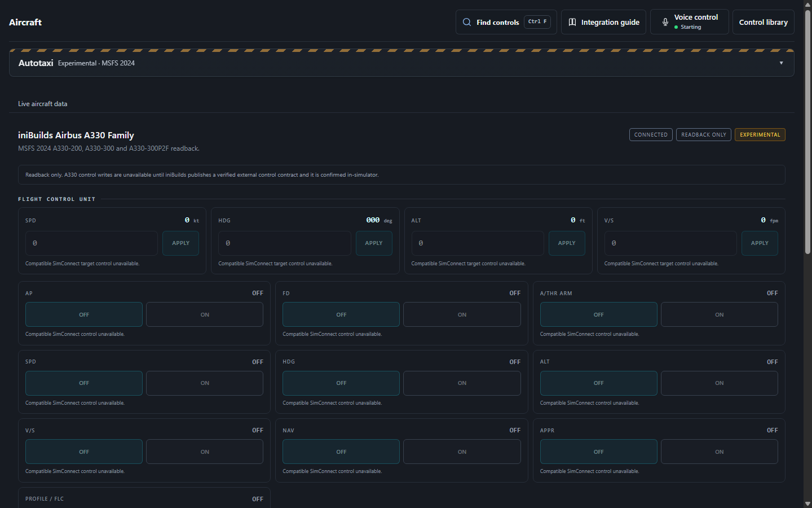Click the Voice control label
The image size is (812, 508).
(x=696, y=17)
